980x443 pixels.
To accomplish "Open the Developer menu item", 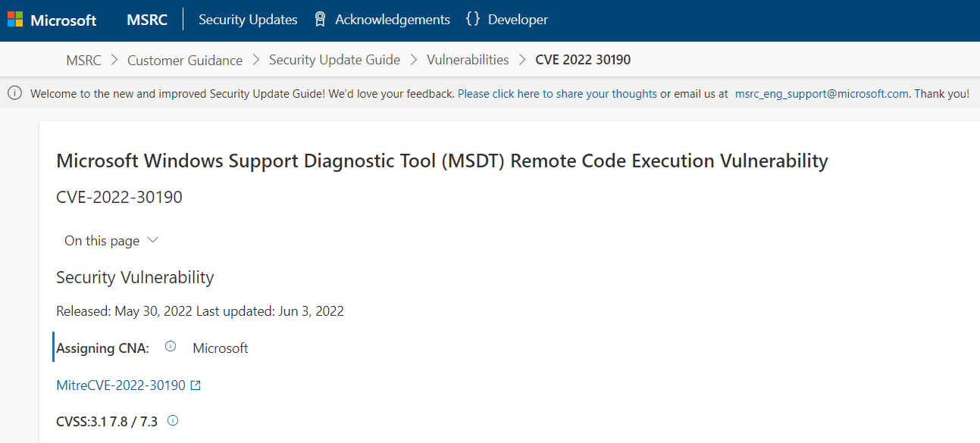I will tap(518, 20).
